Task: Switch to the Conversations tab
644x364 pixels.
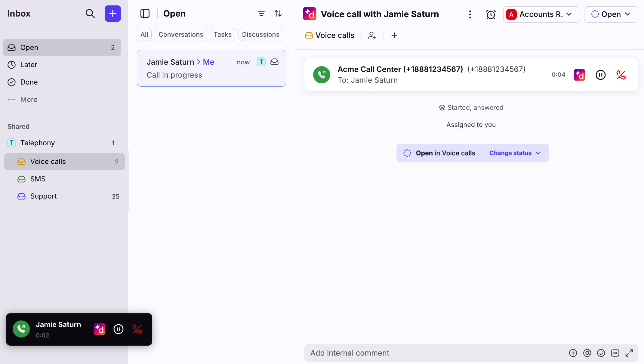Action: pyautogui.click(x=180, y=35)
